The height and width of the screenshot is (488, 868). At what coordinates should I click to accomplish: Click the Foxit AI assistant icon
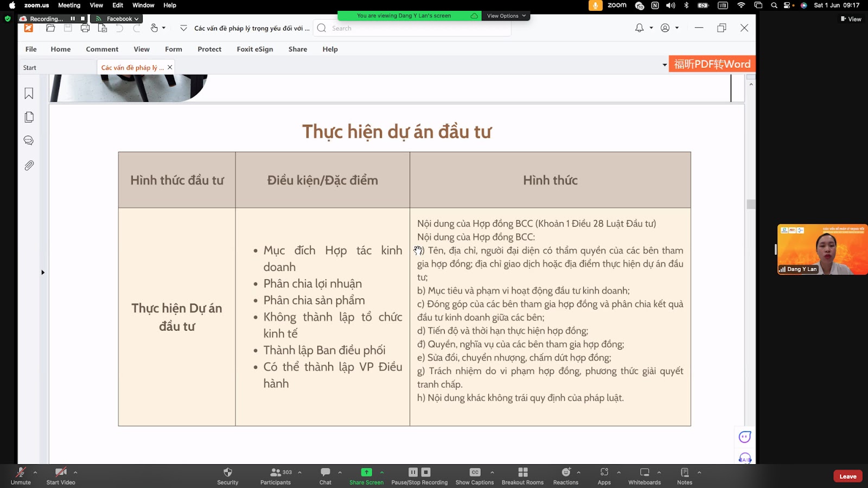click(x=745, y=458)
